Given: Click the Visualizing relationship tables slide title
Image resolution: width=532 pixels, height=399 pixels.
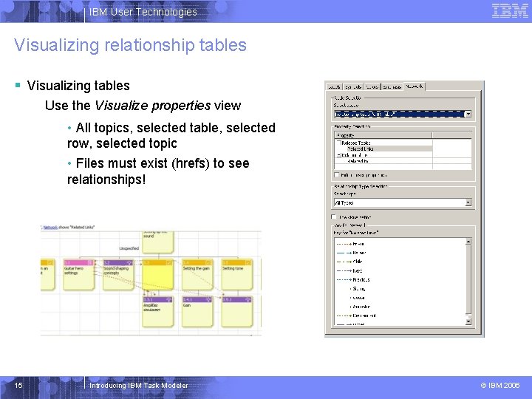Looking at the screenshot, I should click(130, 45).
